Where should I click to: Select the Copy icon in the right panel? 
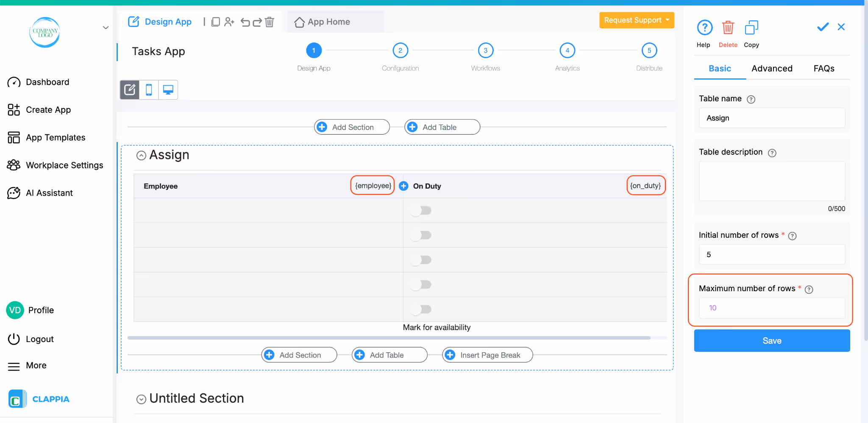751,27
